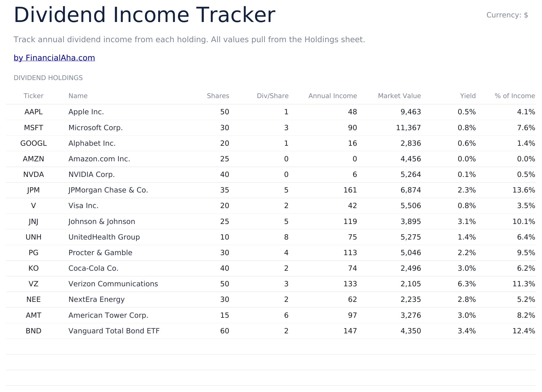
Task: Select Alphabet yield 0.6%
Action: click(467, 143)
